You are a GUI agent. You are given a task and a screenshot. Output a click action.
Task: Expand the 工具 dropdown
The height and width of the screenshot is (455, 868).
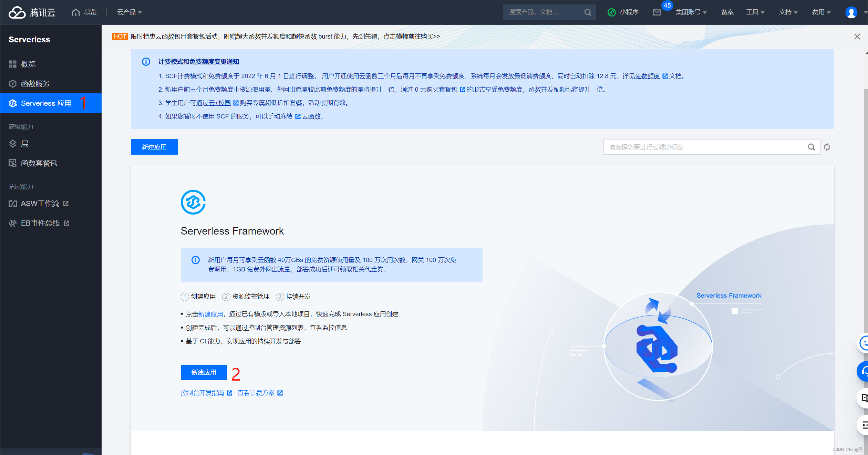tap(755, 12)
